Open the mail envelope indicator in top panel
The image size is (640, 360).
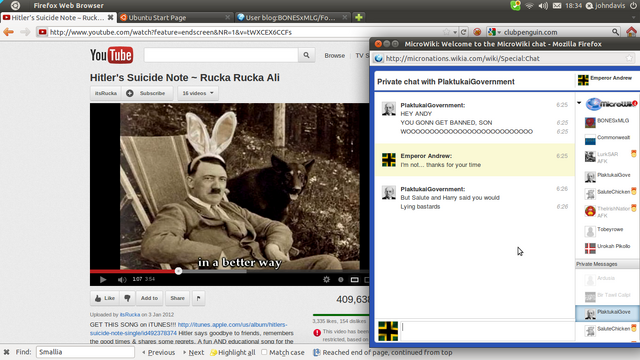point(557,6)
